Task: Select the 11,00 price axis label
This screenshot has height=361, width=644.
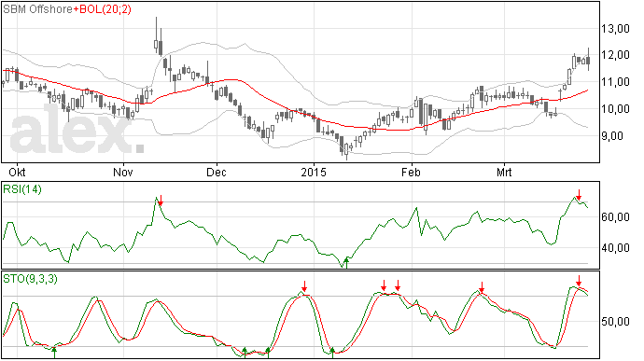Action: [615, 82]
